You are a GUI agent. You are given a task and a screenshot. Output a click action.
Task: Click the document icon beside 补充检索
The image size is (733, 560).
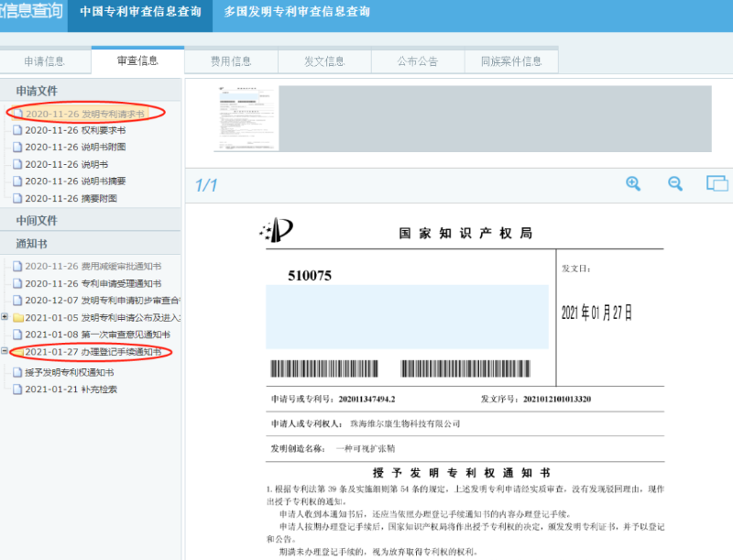coord(16,387)
